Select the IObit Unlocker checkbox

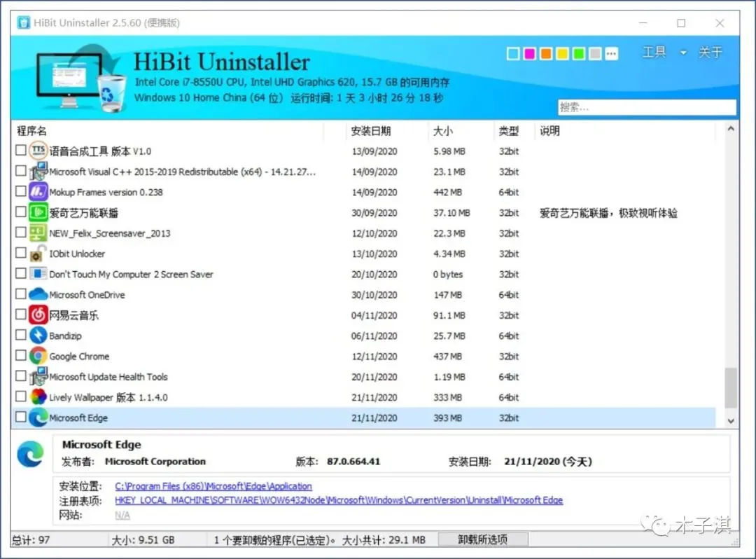tap(20, 252)
